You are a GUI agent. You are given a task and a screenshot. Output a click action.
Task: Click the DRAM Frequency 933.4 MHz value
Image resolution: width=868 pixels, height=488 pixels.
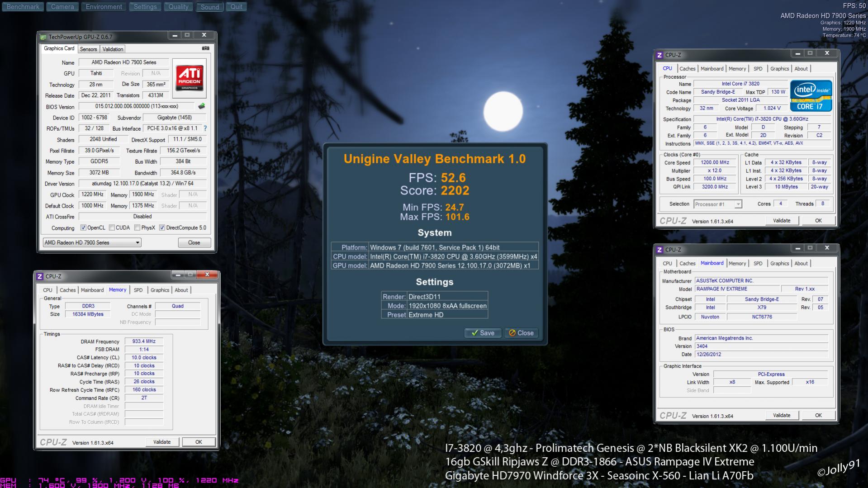click(x=144, y=341)
